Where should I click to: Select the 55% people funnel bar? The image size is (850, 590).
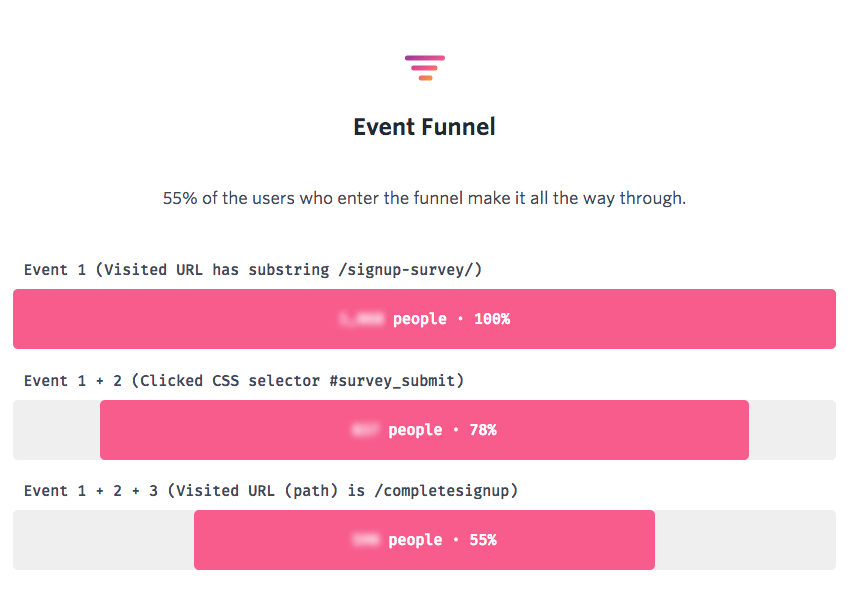pyautogui.click(x=424, y=540)
